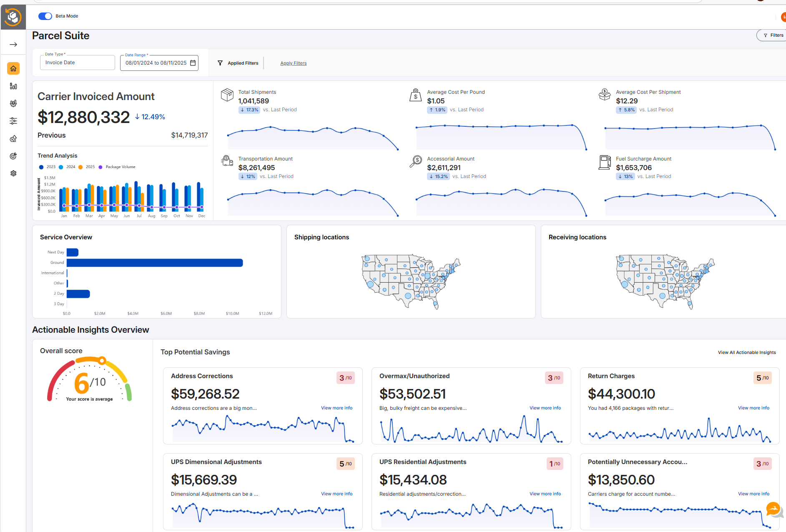Disable Beta Mode
786x532 pixels.
point(45,16)
